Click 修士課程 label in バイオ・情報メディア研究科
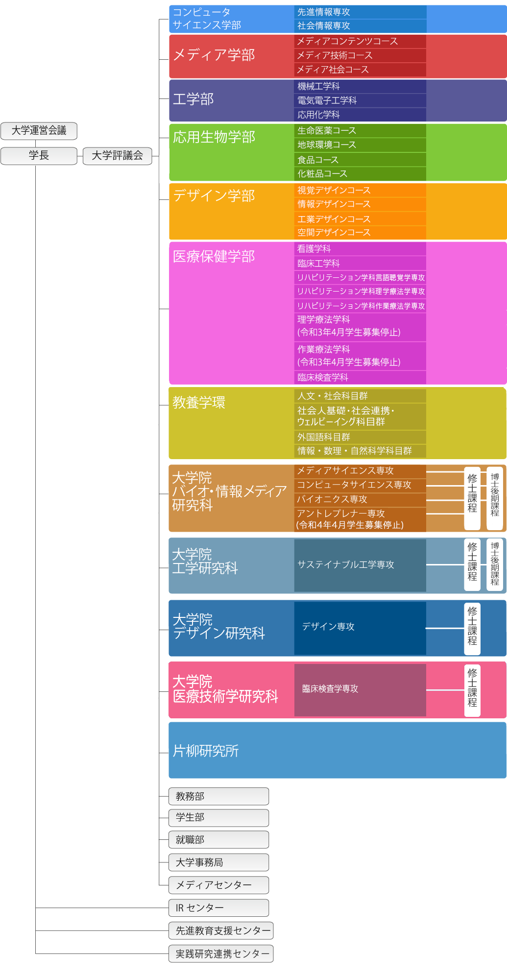507x980 pixels. pos(472,498)
